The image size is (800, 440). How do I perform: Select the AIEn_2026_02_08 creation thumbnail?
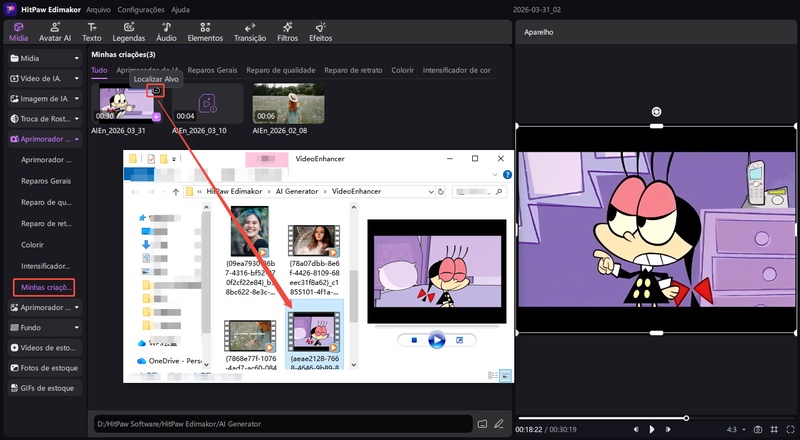[288, 103]
